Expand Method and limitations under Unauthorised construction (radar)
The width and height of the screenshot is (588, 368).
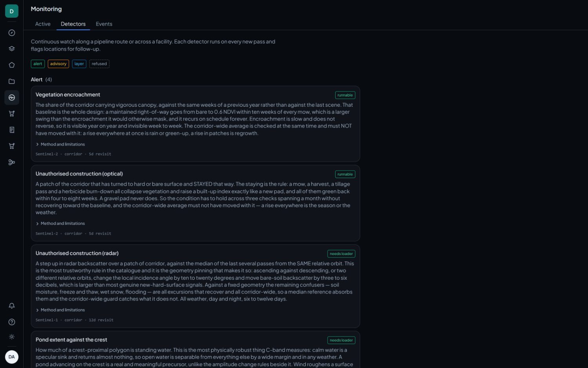(x=60, y=310)
